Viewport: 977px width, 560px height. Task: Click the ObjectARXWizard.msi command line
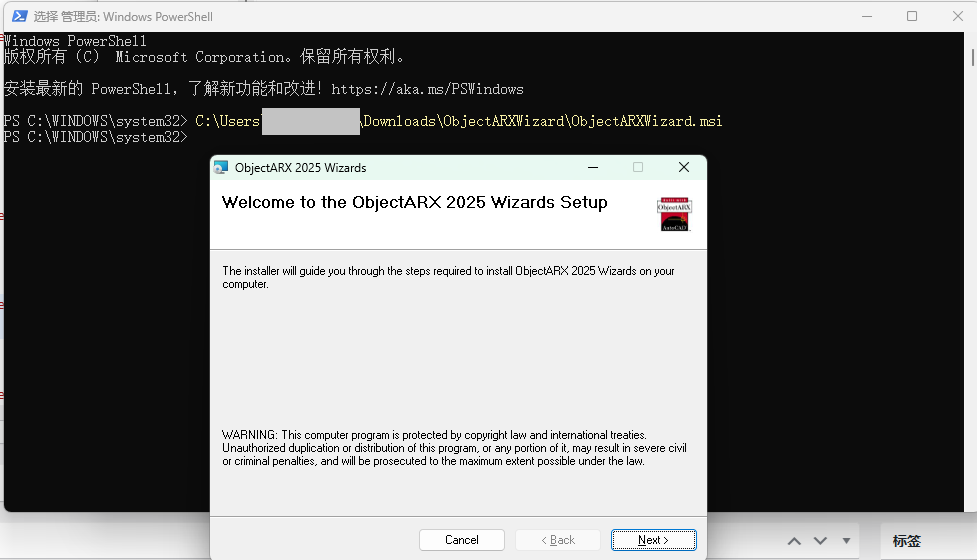(458, 121)
